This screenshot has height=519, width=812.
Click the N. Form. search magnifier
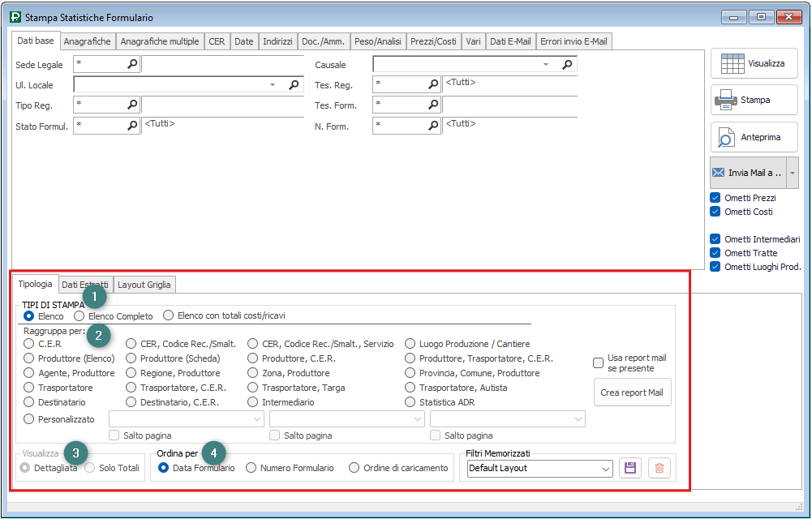point(433,125)
